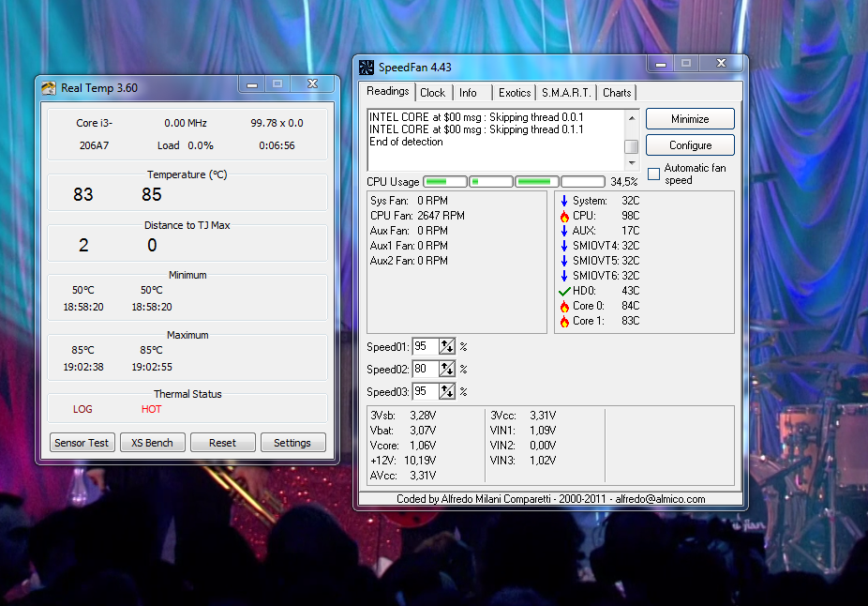Click the green checkmark icon beside HD0
Image resolution: width=868 pixels, height=606 pixels.
[564, 292]
